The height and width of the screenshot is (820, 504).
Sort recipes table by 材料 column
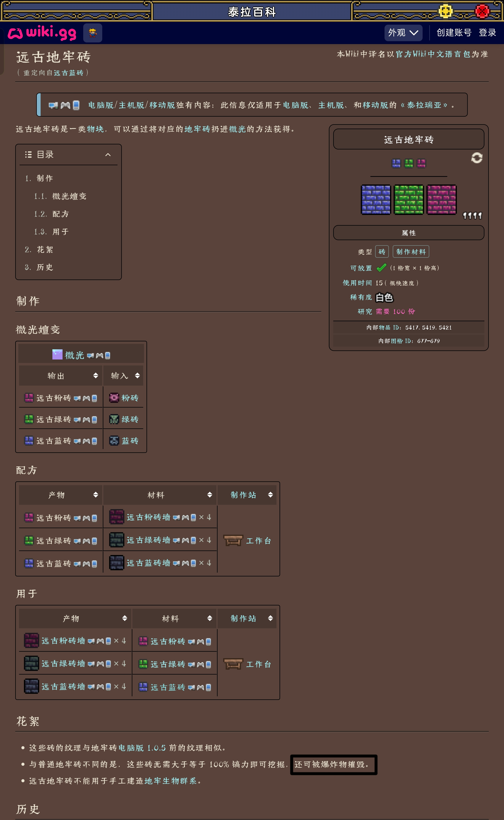210,495
